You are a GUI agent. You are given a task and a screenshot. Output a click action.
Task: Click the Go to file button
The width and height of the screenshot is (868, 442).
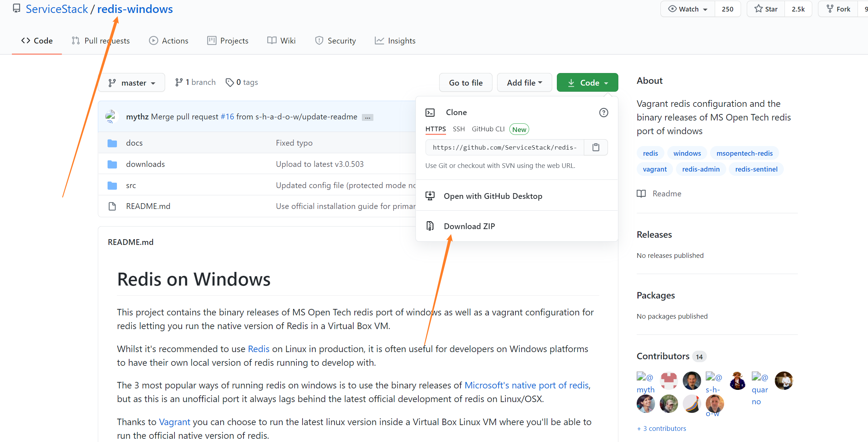(x=465, y=83)
